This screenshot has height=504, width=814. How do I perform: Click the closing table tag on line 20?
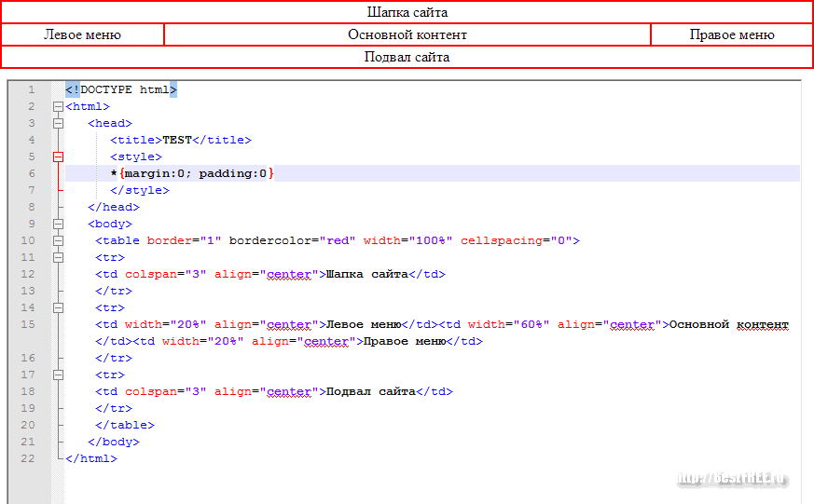click(125, 425)
